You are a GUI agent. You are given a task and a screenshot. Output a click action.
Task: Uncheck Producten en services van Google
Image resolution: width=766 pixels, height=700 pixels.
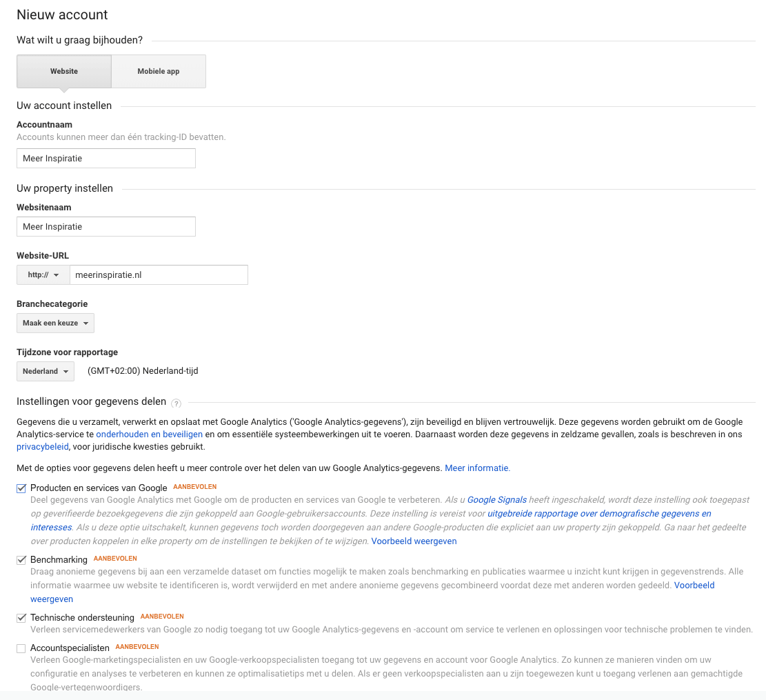click(21, 487)
